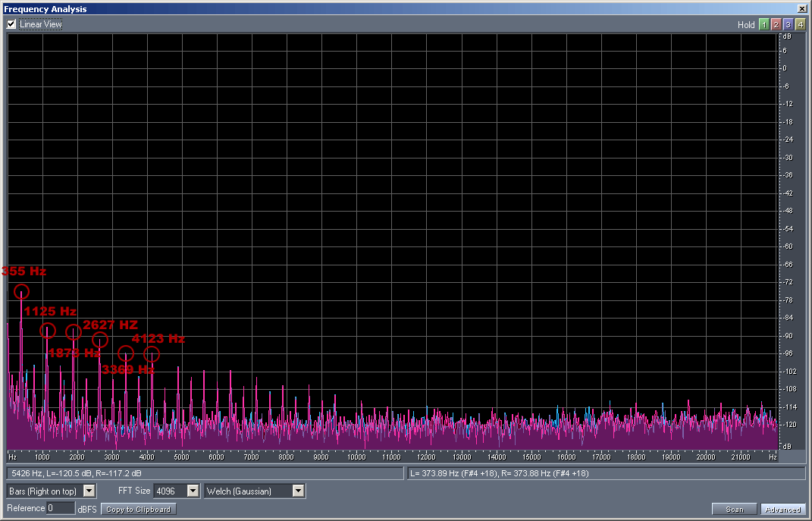Click the Hold label text
The height and width of the screenshot is (521, 812).
pos(746,25)
